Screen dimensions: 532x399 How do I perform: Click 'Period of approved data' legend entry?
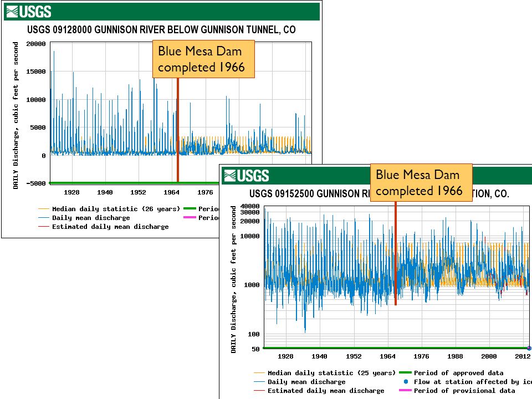[451, 373]
